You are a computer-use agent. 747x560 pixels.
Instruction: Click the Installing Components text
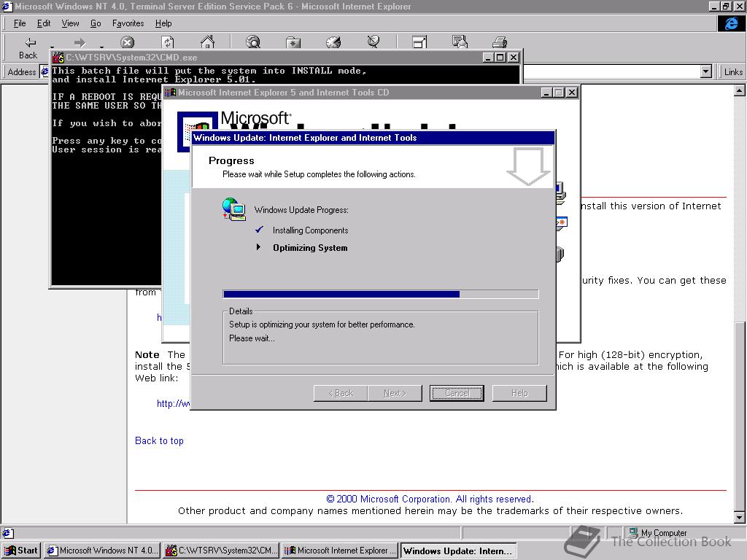point(310,230)
